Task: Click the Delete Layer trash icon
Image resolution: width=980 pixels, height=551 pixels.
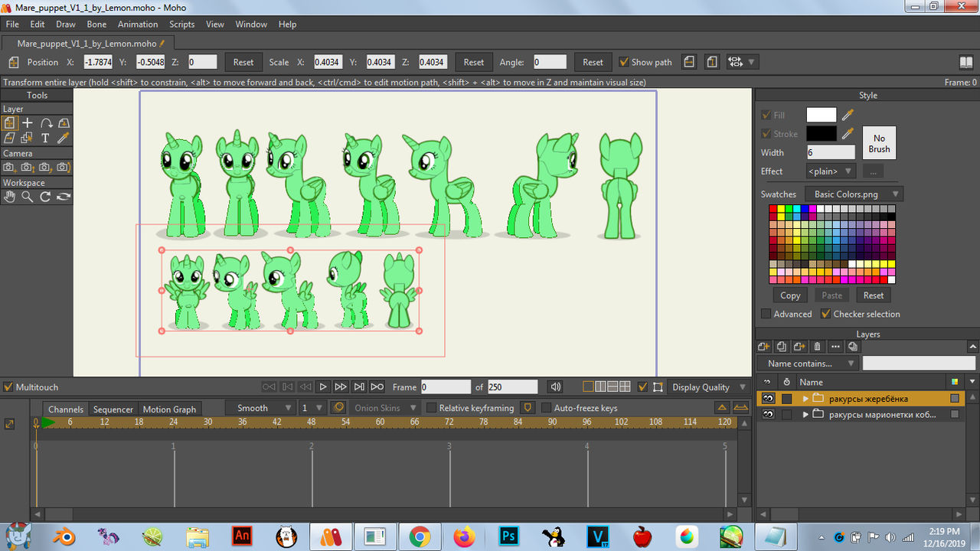Action: pos(817,347)
